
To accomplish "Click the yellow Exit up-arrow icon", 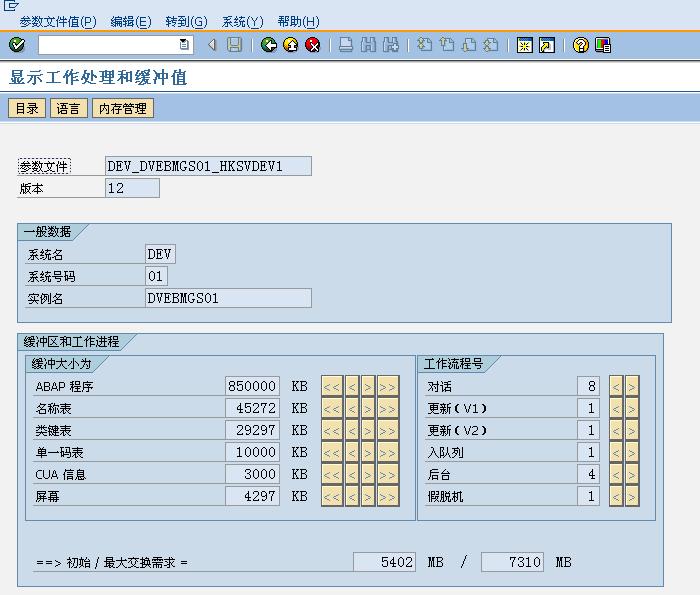I will pos(291,45).
